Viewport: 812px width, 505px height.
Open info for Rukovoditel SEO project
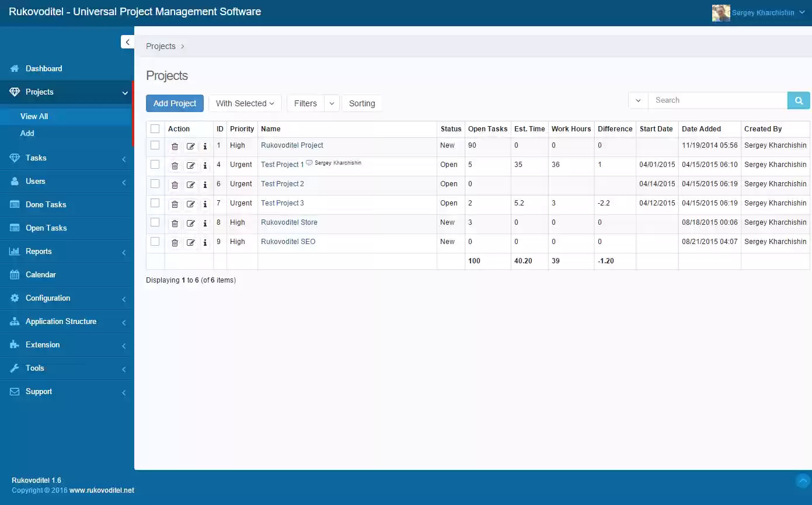pyautogui.click(x=205, y=242)
